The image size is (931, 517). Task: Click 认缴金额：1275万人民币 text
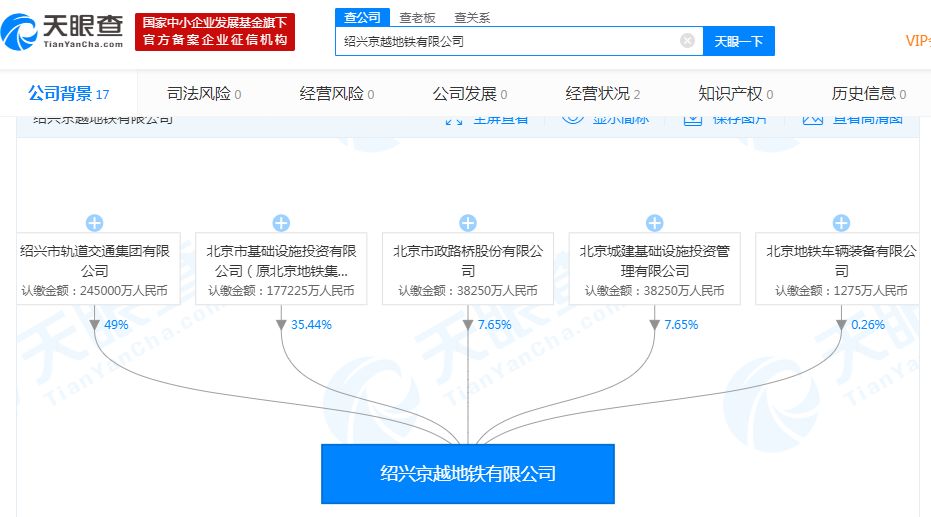coord(841,291)
